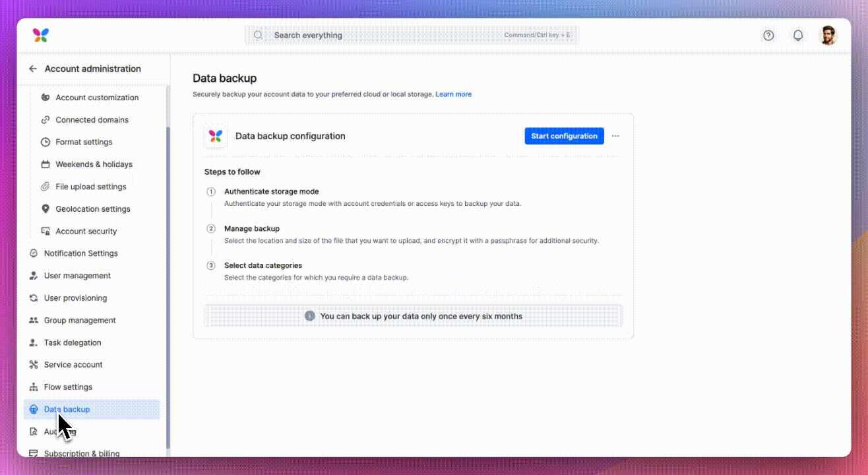Viewport: 868px width, 475px height.
Task: Click the Notification Settings icon
Action: pyautogui.click(x=34, y=253)
